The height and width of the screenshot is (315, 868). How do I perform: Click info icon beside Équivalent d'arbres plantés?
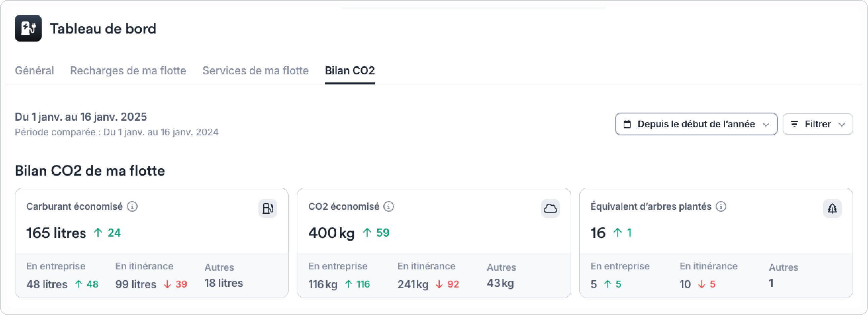[721, 206]
